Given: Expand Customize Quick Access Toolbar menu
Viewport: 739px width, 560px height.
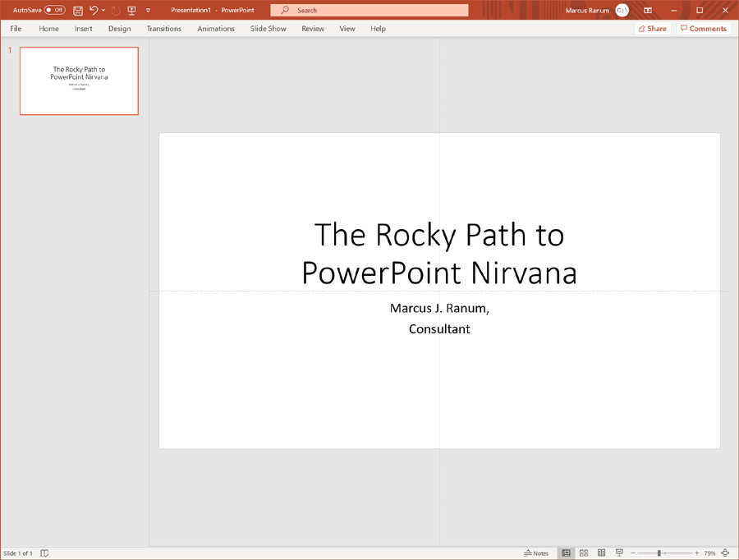Looking at the screenshot, I should [148, 11].
